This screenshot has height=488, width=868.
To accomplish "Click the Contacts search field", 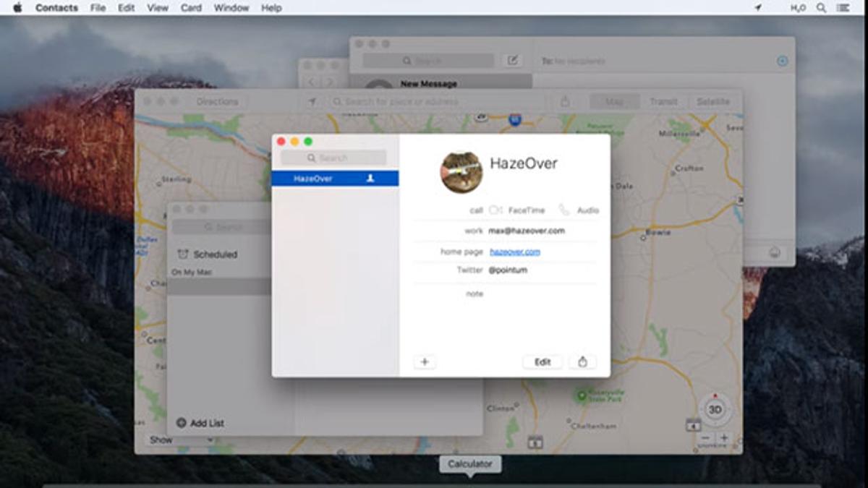I will (333, 158).
